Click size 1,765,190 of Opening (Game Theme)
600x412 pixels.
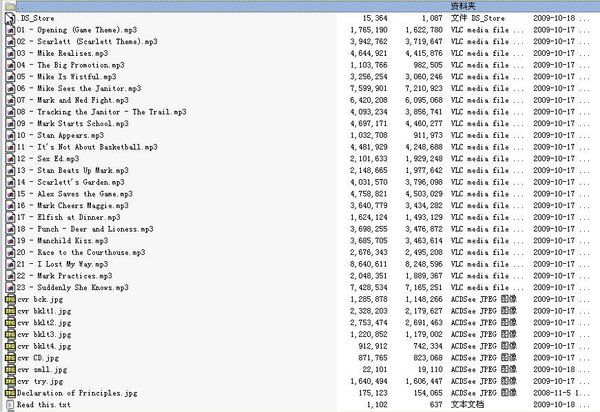368,30
